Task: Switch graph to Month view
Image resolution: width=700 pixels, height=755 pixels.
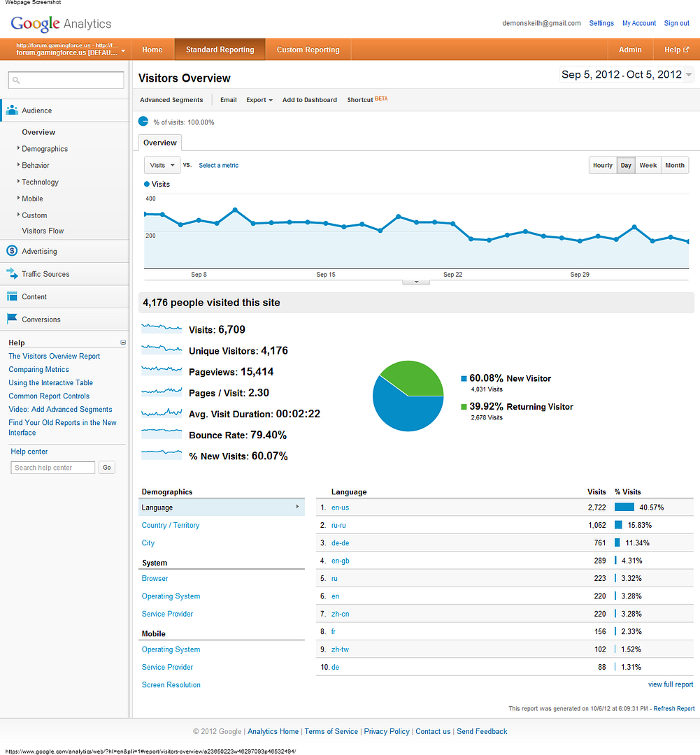Action: (674, 166)
